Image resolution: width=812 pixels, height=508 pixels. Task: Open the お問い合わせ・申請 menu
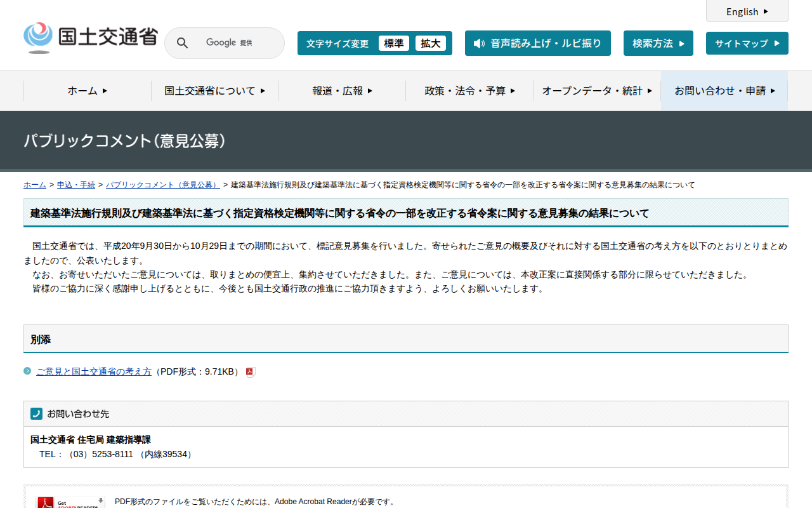(724, 91)
